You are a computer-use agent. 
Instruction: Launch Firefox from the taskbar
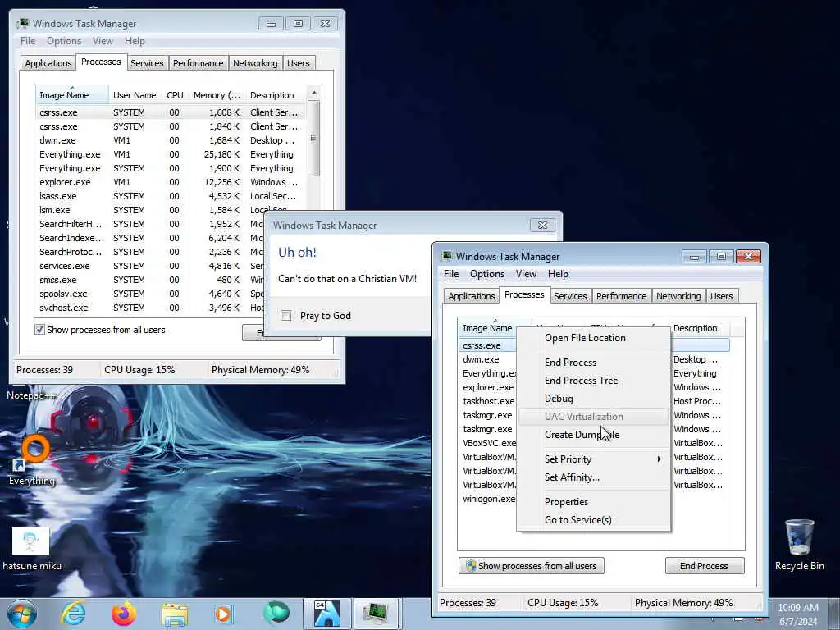click(124, 614)
